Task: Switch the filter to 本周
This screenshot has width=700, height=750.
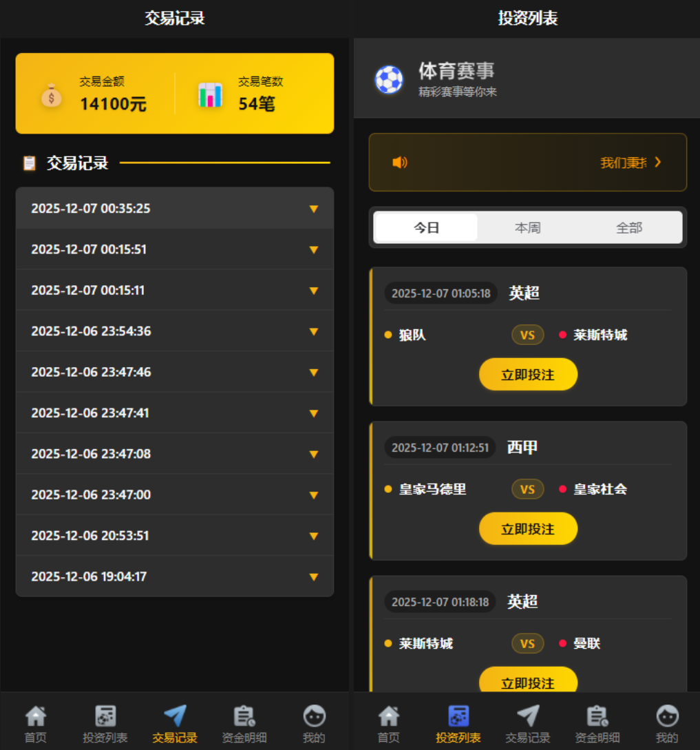Action: [x=528, y=228]
